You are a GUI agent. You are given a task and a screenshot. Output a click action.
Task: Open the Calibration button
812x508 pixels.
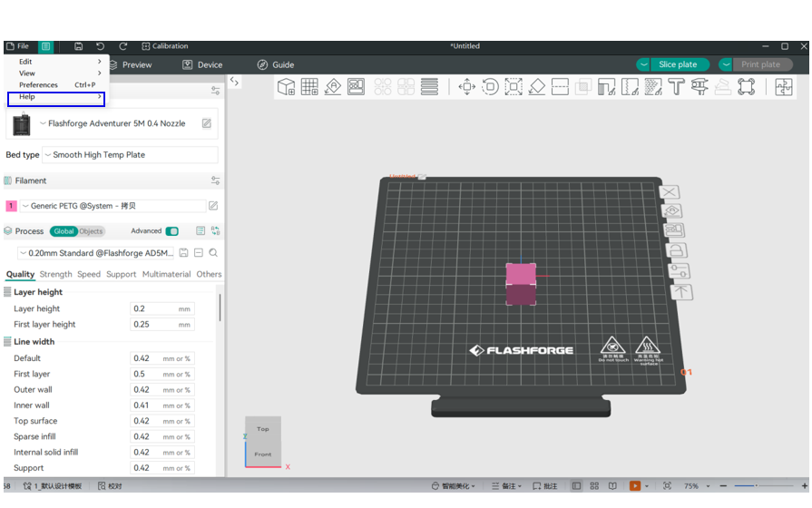(165, 46)
